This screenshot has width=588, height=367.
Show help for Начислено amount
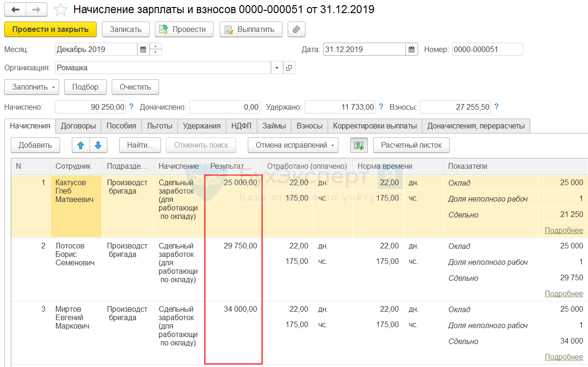[x=131, y=107]
